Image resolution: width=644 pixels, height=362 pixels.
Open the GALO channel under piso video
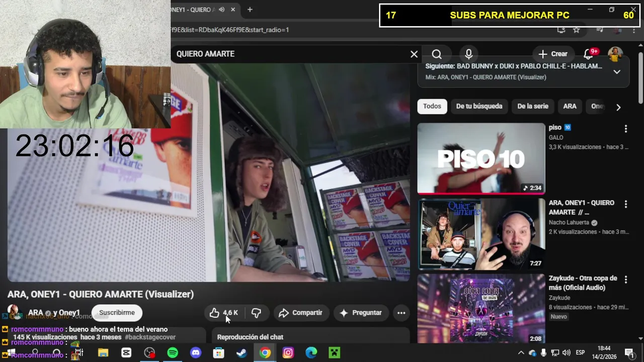tap(556, 137)
